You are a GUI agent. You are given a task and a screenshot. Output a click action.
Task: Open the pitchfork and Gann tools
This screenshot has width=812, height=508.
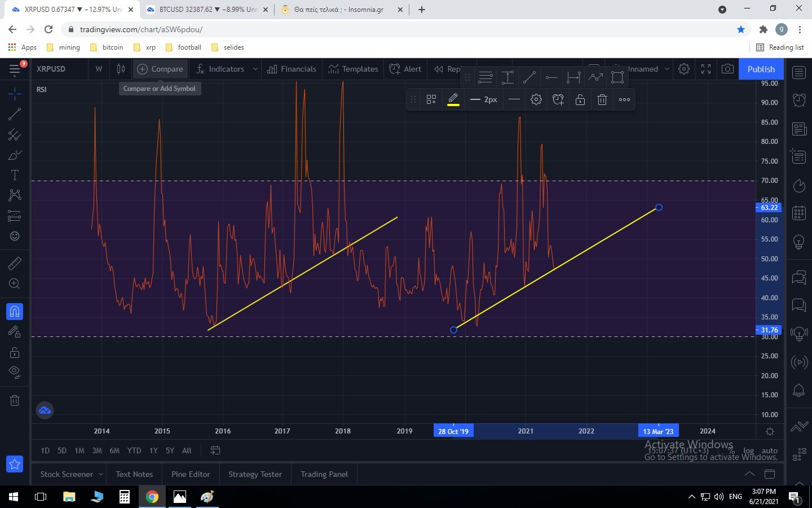(x=15, y=135)
